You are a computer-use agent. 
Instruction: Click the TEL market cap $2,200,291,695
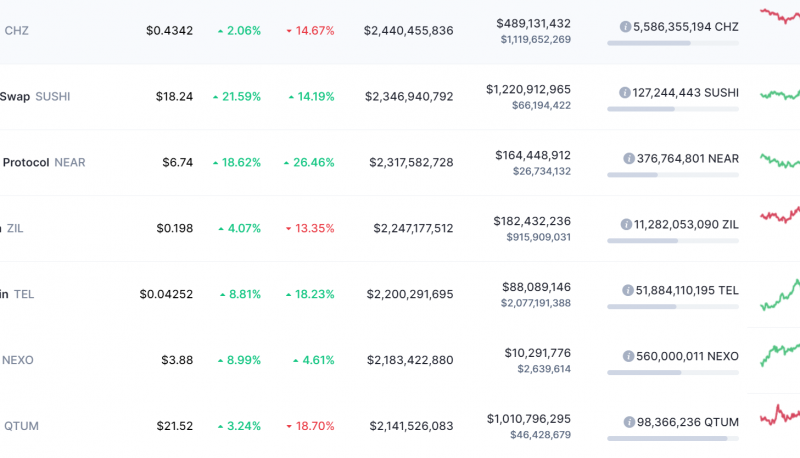(x=410, y=294)
